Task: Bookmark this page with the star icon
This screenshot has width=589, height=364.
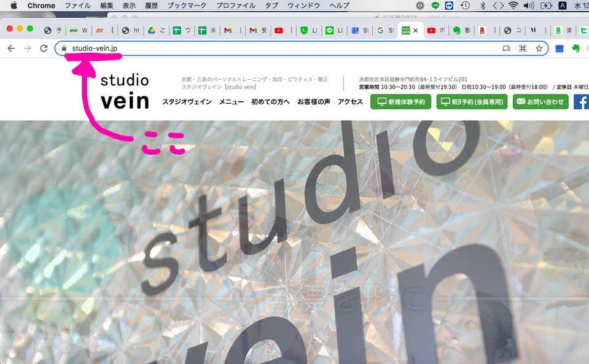Action: 539,48
